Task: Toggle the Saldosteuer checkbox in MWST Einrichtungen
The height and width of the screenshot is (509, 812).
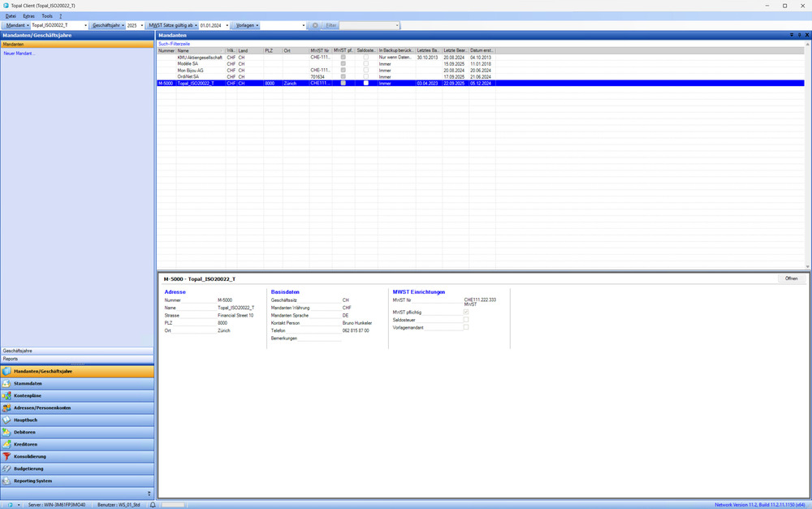Action: [x=466, y=319]
